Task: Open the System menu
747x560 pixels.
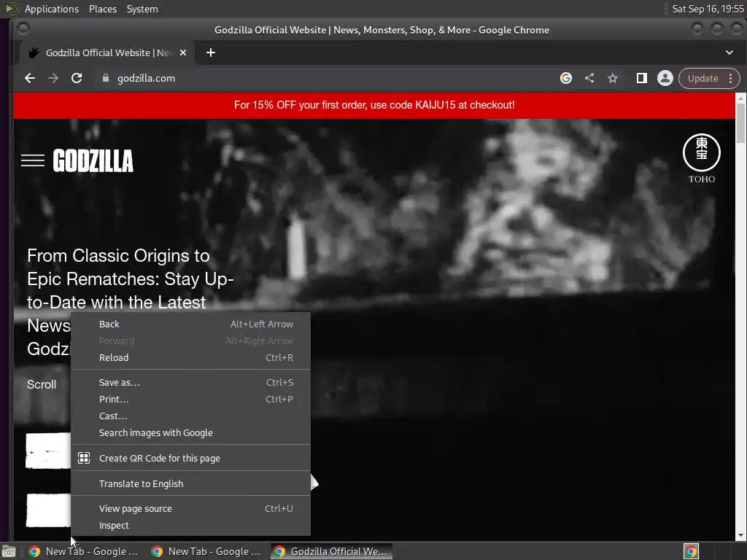Action: tap(142, 9)
